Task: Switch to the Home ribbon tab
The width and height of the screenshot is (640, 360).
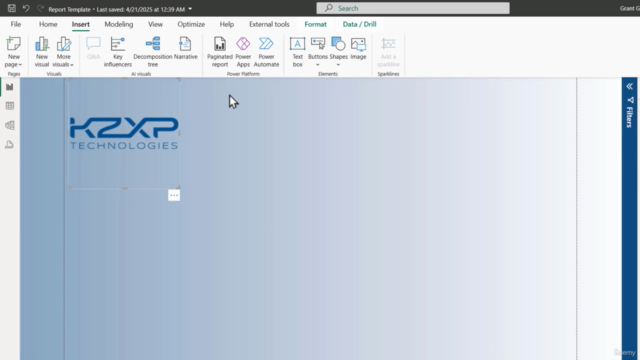Action: pyautogui.click(x=48, y=24)
